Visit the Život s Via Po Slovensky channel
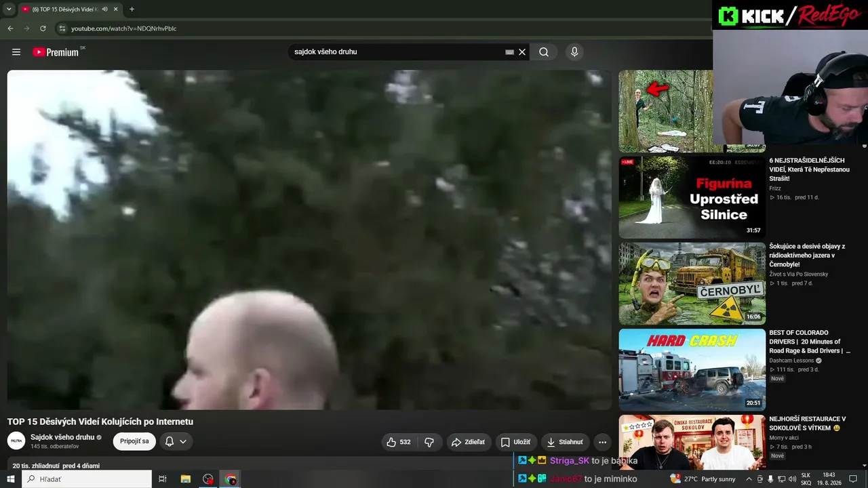Image resolution: width=868 pixels, height=488 pixels. tap(798, 274)
